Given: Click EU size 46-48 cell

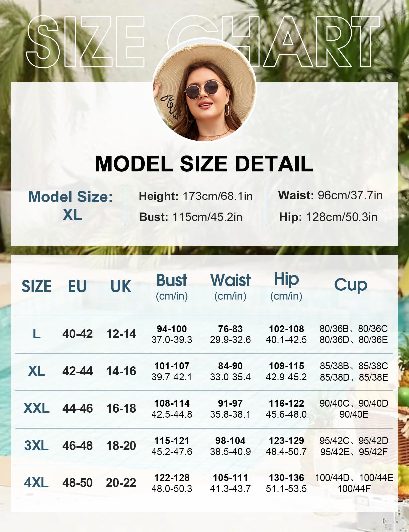Looking at the screenshot, I should [78, 446].
